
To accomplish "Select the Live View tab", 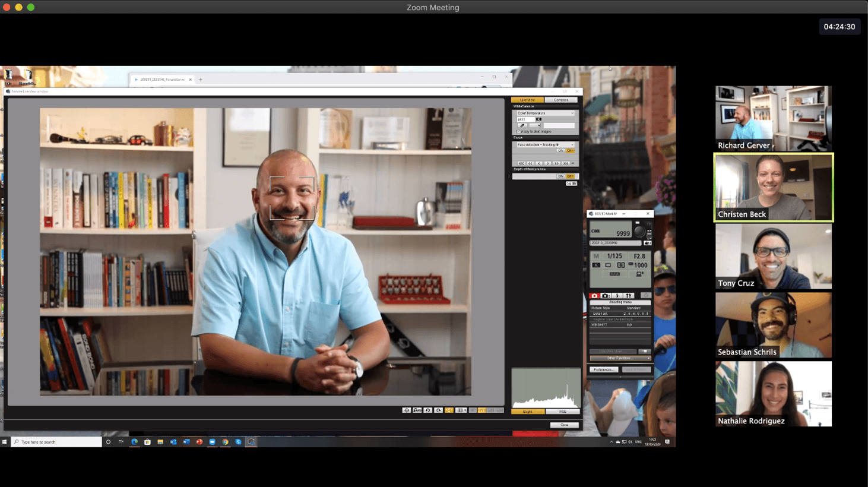I will pyautogui.click(x=527, y=100).
